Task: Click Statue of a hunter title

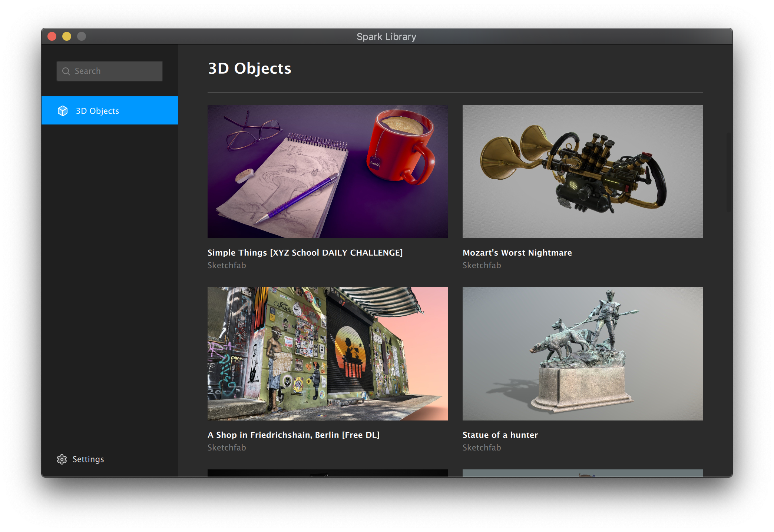Action: click(500, 435)
